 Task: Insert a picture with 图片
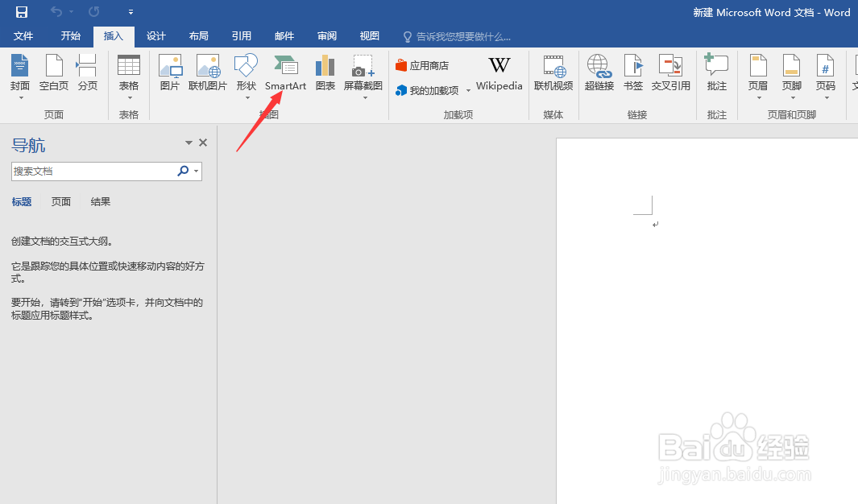click(170, 72)
